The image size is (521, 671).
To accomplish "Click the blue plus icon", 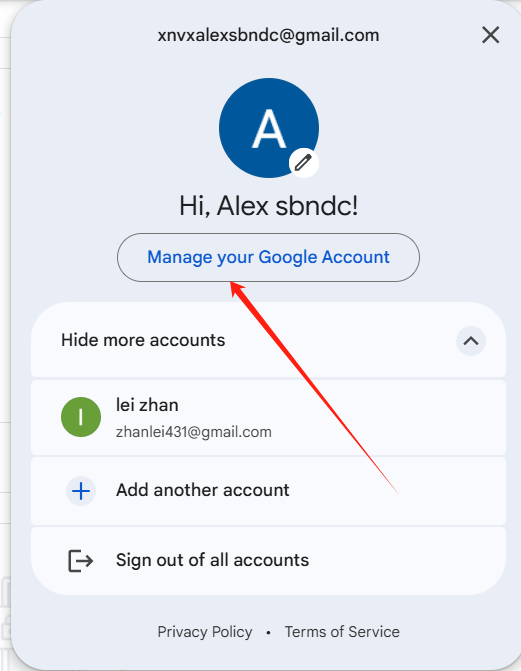I will pos(81,491).
